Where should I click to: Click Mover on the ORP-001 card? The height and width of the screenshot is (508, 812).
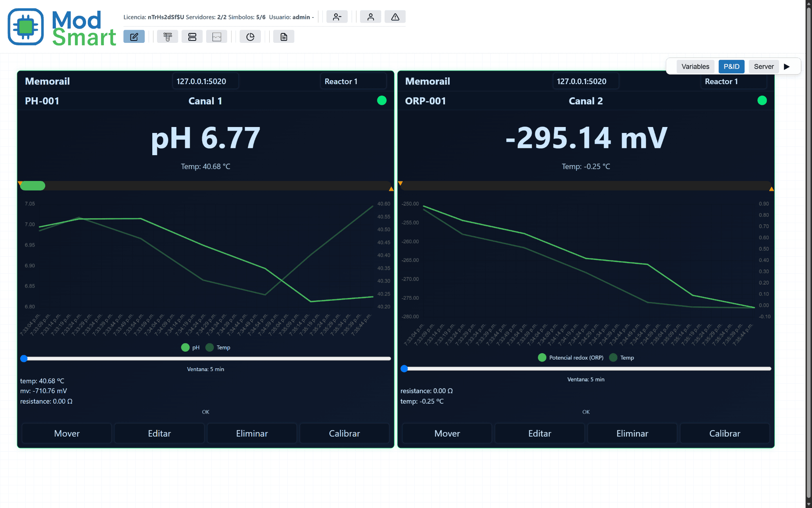[x=447, y=433]
